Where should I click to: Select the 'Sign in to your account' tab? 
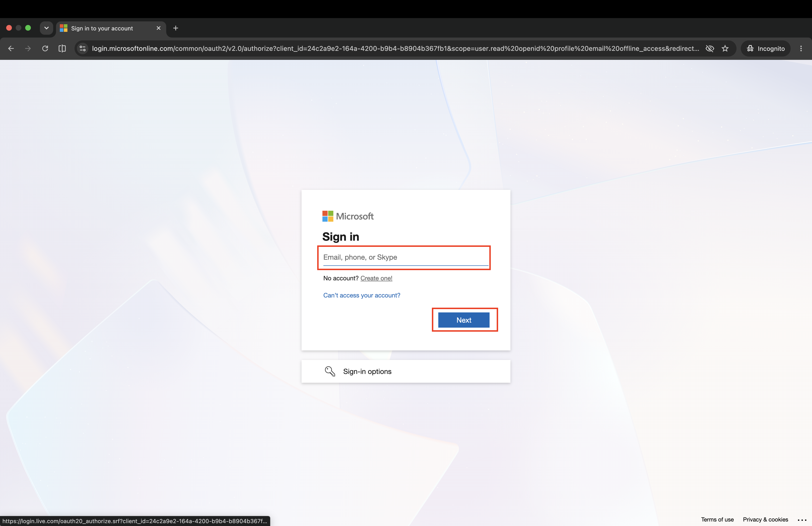click(x=111, y=28)
